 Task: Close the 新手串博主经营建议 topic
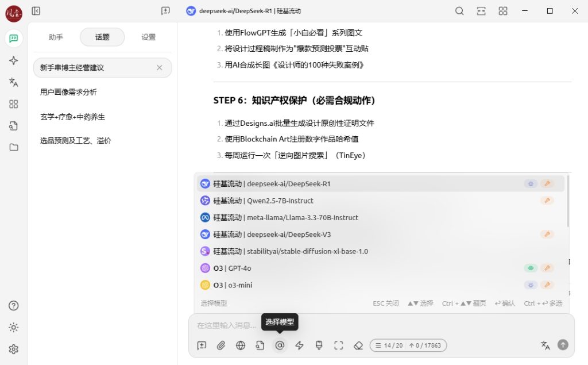[160, 68]
